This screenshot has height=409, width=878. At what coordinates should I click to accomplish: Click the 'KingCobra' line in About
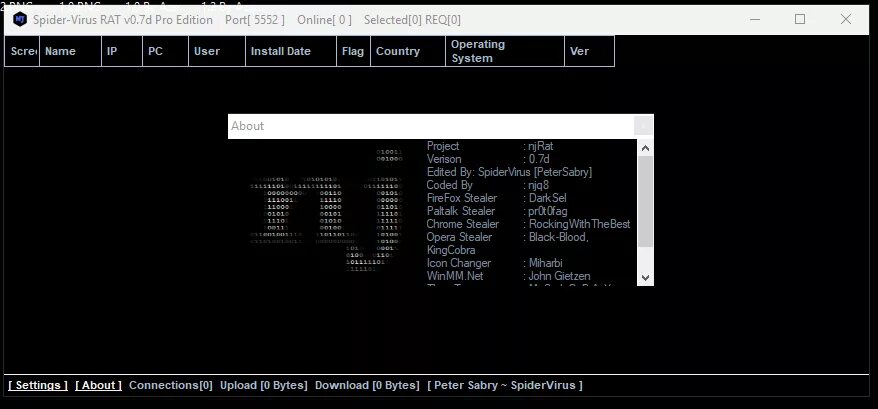[x=451, y=250]
